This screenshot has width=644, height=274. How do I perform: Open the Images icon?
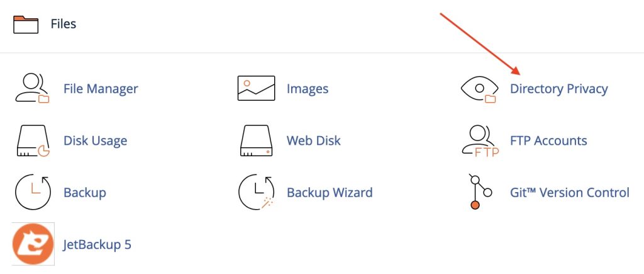(257, 88)
